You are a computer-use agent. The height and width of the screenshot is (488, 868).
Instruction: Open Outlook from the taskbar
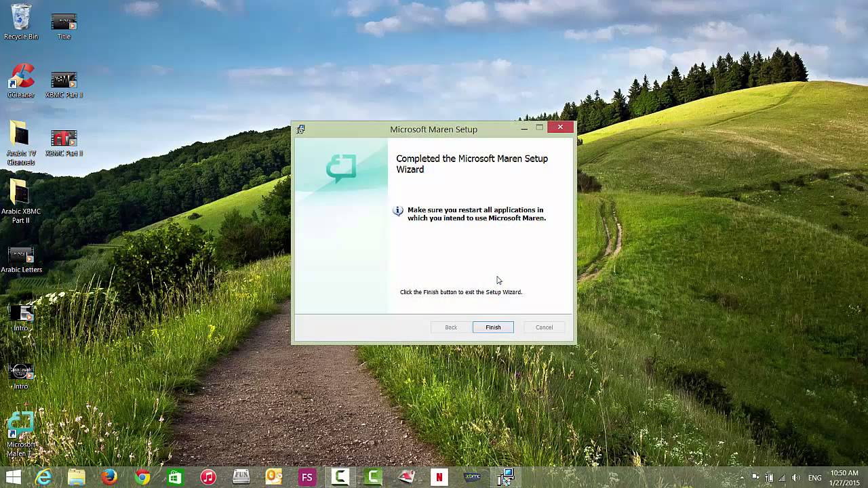(274, 477)
